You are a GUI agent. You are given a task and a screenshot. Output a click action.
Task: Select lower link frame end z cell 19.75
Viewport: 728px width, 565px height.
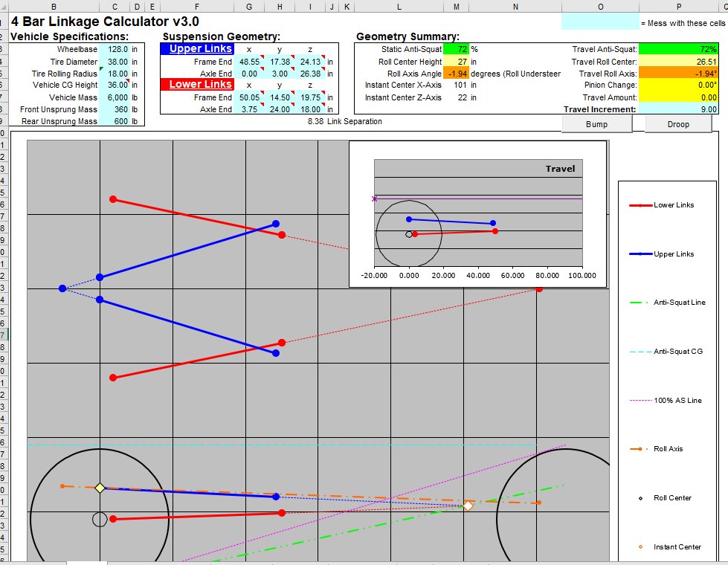tap(310, 97)
